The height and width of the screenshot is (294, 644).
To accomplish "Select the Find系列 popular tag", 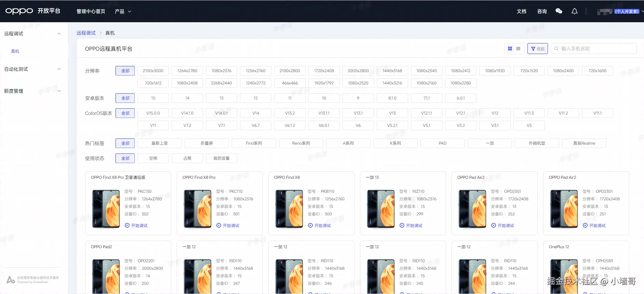I will 254,143.
